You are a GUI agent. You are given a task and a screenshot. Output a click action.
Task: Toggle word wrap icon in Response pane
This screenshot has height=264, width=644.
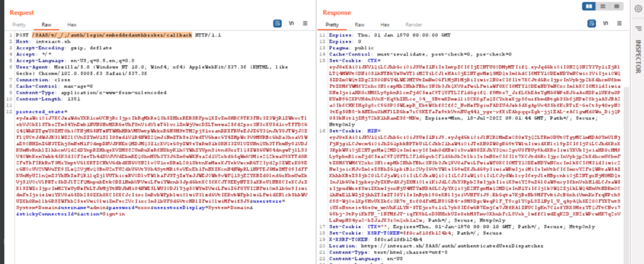point(591,24)
